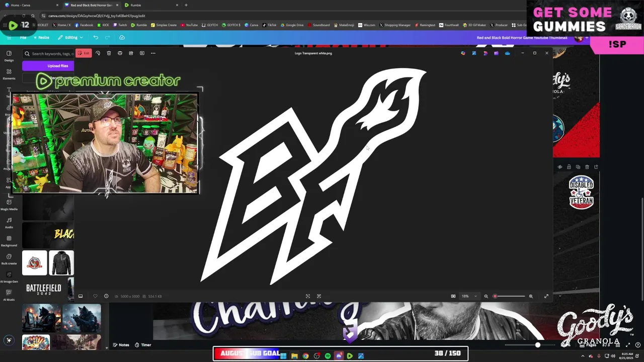Screen dimensions: 644x362
Task: Focus the search keywords field
Action: tap(49, 53)
